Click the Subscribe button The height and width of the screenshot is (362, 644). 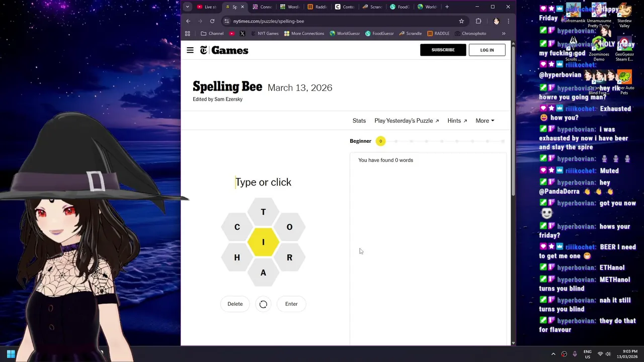pyautogui.click(x=443, y=50)
